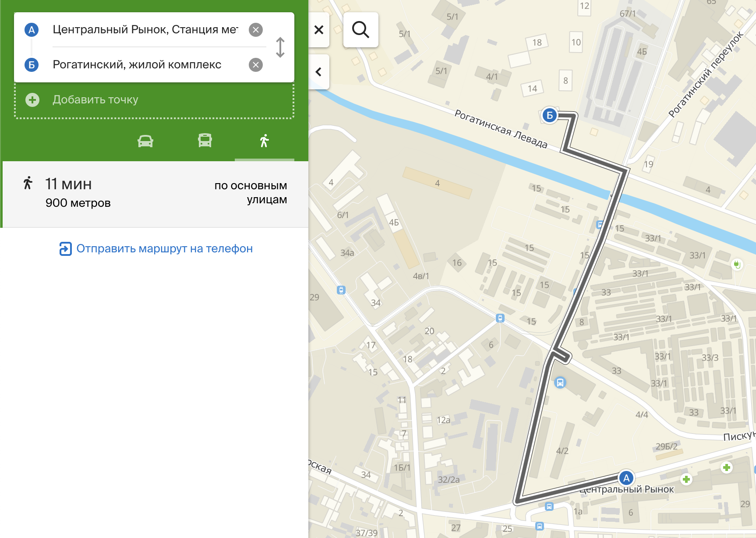
Task: Collapse the side panel with chevron
Action: pos(319,72)
